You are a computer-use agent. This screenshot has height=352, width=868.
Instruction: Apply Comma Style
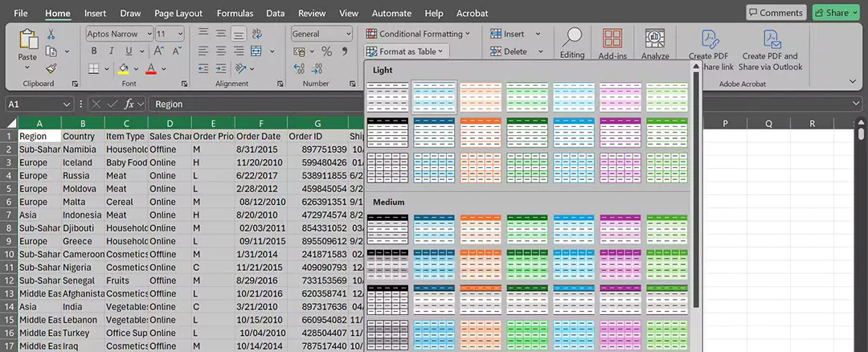click(x=344, y=51)
